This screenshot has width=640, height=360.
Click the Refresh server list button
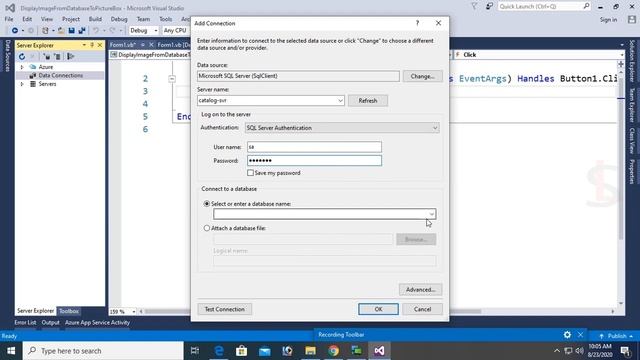click(368, 100)
